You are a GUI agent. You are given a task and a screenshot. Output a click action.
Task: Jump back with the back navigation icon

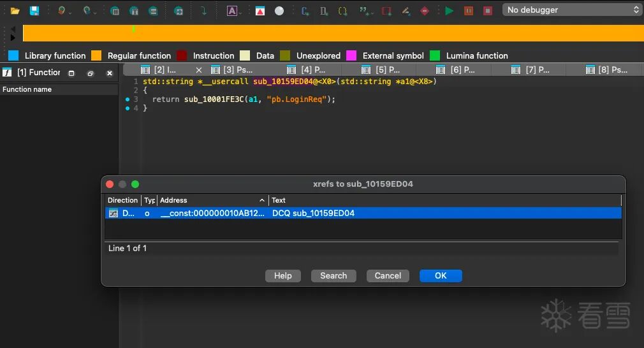coord(62,11)
